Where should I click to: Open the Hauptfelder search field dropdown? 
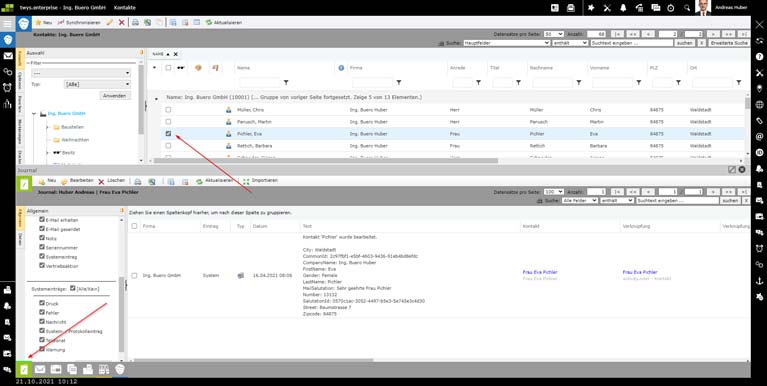click(x=506, y=43)
